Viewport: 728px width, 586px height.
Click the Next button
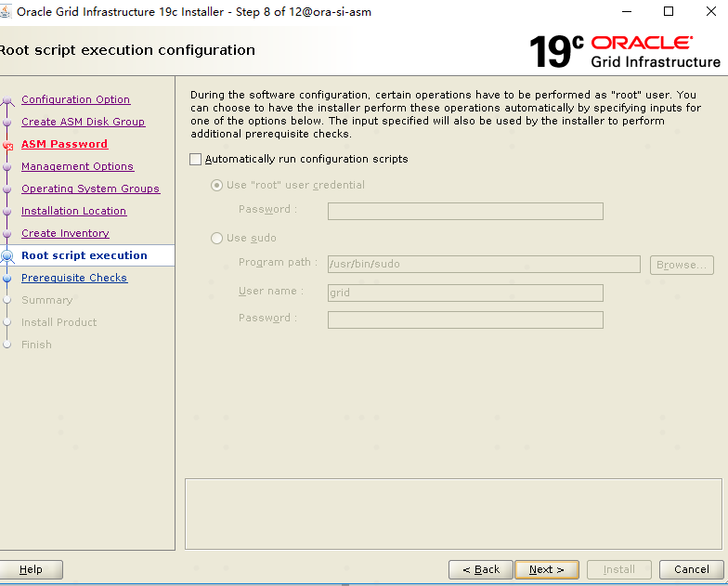tap(546, 570)
